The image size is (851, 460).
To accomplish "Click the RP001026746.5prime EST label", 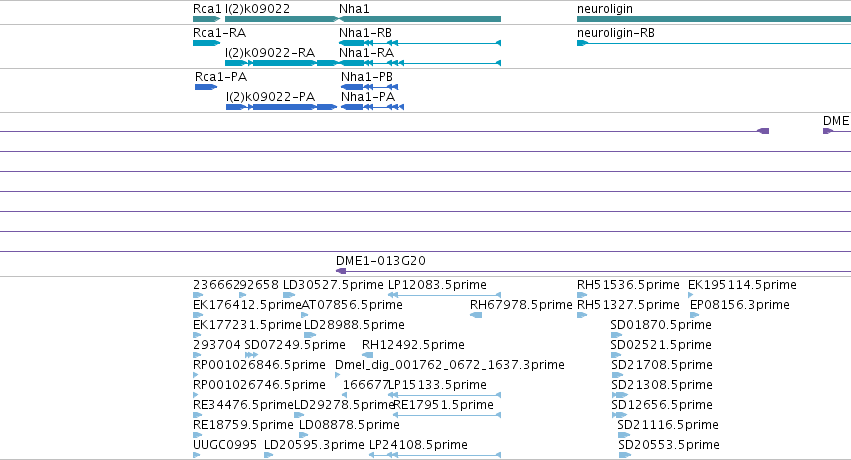I will (x=259, y=385).
